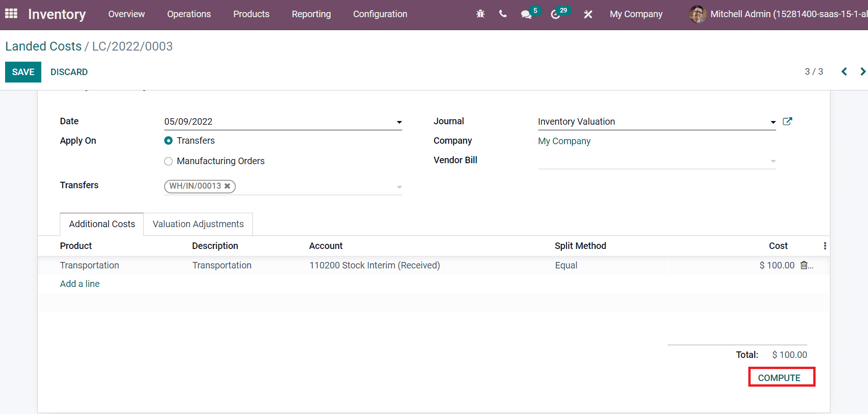The width and height of the screenshot is (868, 414).
Task: Click the COMPUTE button
Action: click(x=782, y=377)
